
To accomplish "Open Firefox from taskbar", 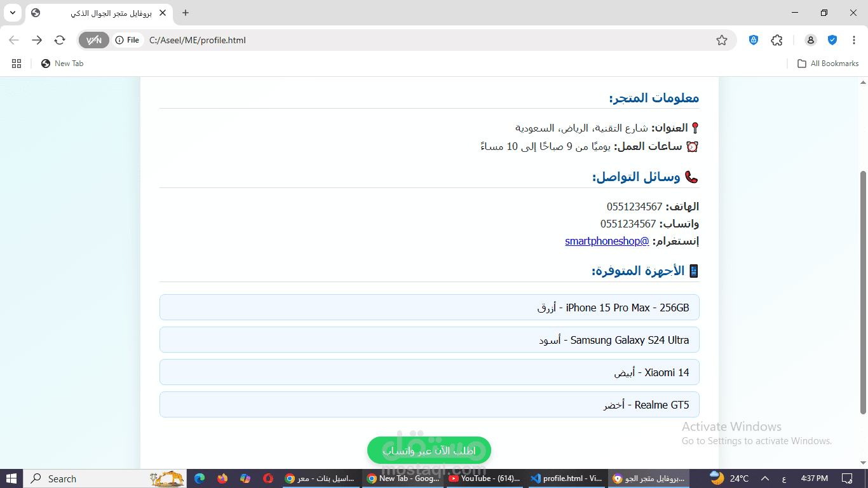I will click(x=222, y=478).
